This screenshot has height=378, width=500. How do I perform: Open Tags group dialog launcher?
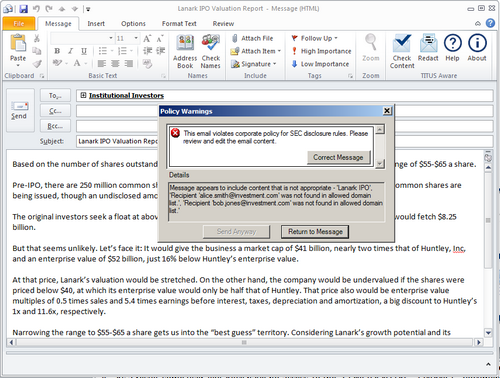pos(350,76)
